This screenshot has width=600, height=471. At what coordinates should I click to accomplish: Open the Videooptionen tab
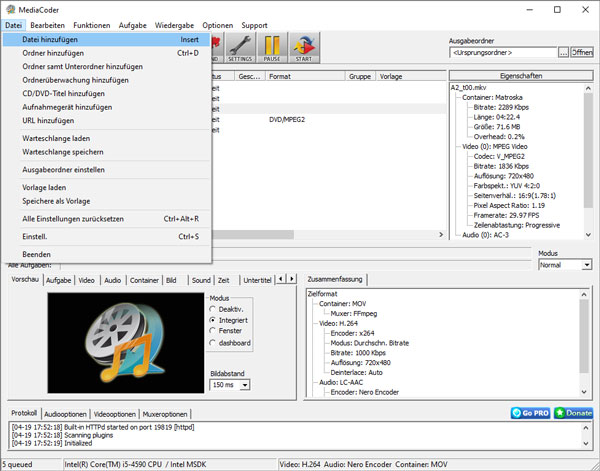coord(115,414)
